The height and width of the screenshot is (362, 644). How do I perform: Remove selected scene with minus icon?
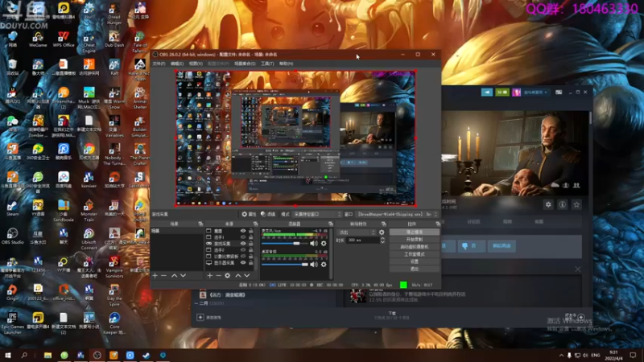(164, 276)
